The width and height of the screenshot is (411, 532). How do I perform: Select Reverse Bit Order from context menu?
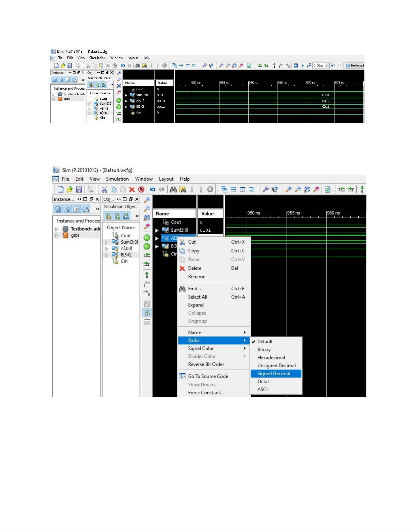214,364
